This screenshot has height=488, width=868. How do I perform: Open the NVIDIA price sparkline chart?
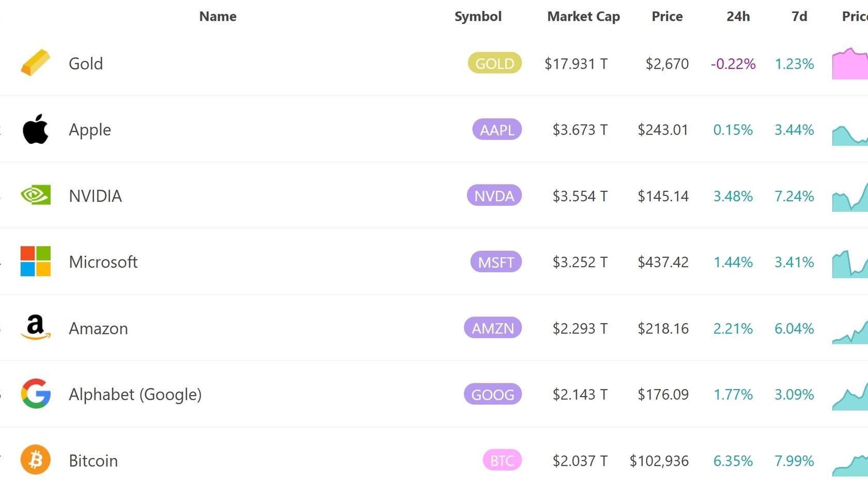850,196
